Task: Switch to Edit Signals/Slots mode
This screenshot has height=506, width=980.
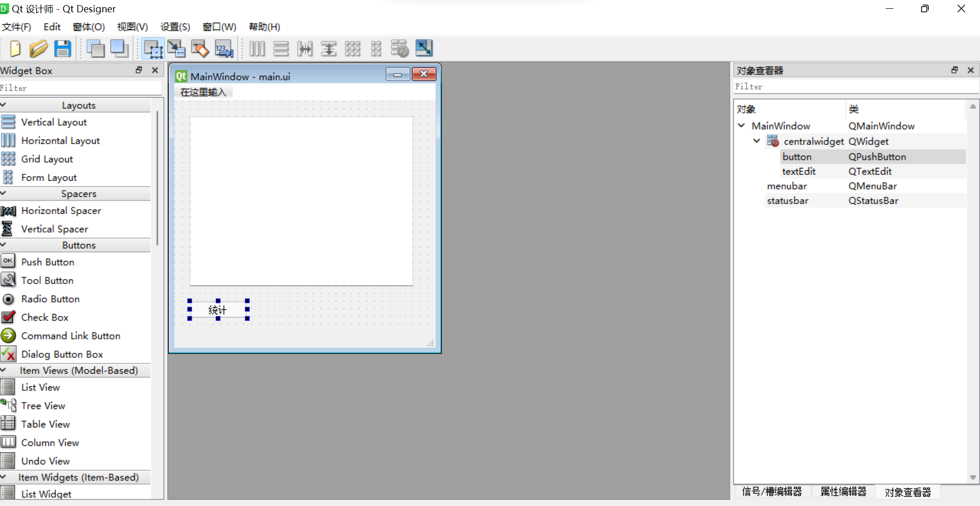Action: [176, 48]
